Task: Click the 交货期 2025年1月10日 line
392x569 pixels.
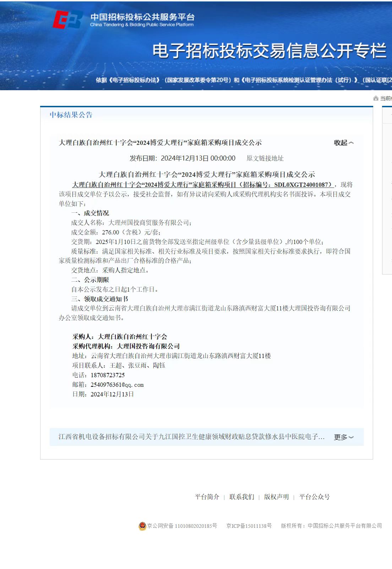Action: click(x=197, y=242)
